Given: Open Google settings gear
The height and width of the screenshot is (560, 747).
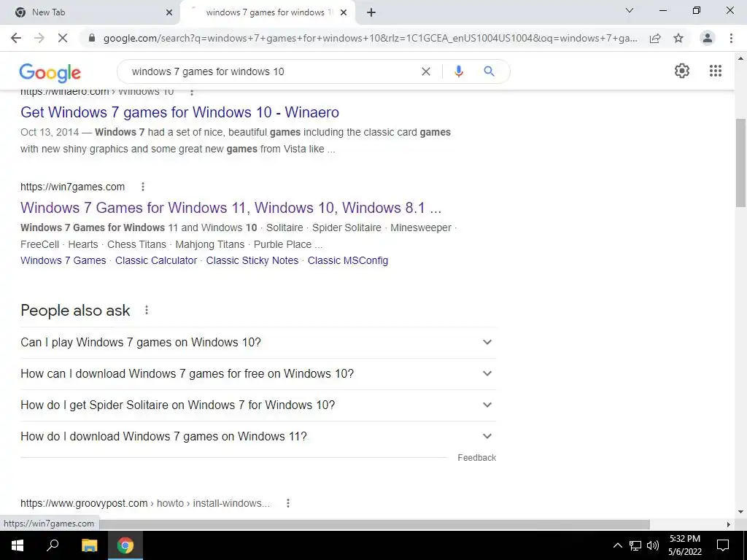Looking at the screenshot, I should pyautogui.click(x=682, y=71).
